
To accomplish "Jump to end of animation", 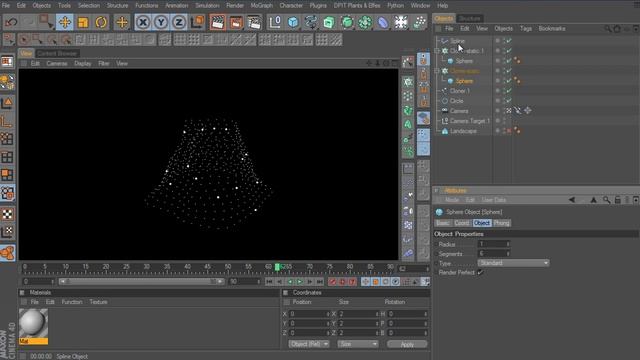I will point(320,282).
